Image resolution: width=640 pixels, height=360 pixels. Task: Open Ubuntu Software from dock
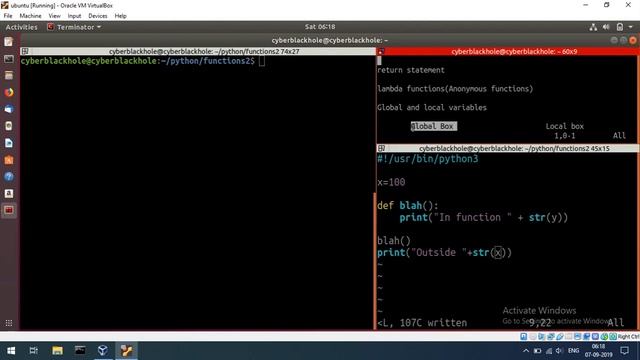coord(9,160)
